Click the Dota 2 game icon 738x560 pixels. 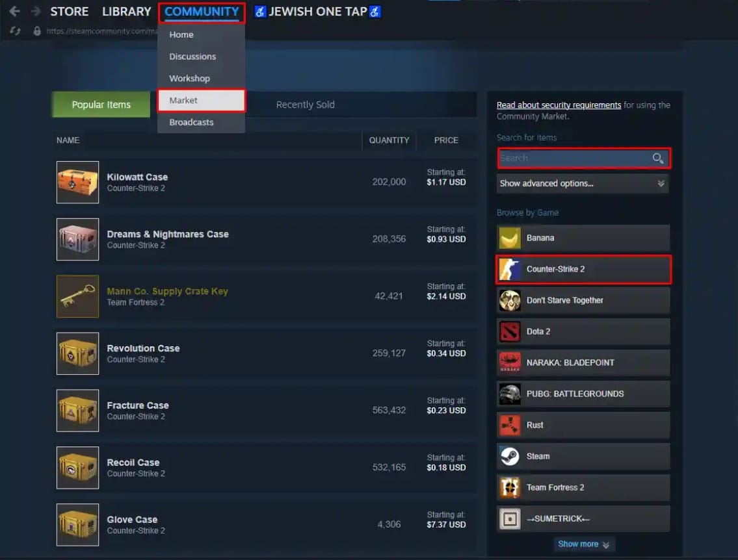tap(510, 331)
